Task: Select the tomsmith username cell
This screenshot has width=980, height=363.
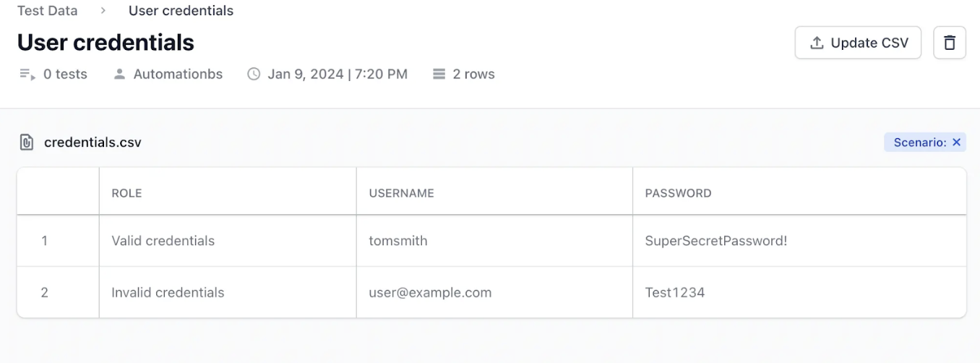Action: [397, 241]
